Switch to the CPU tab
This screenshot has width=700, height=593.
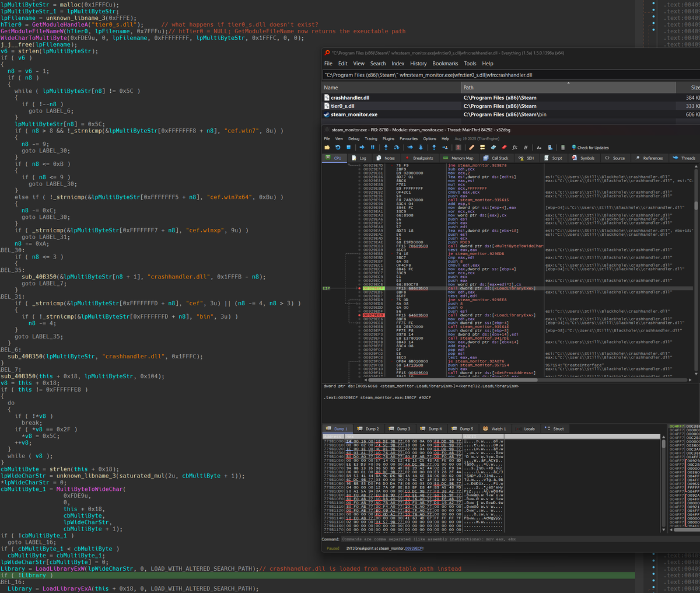(x=334, y=158)
